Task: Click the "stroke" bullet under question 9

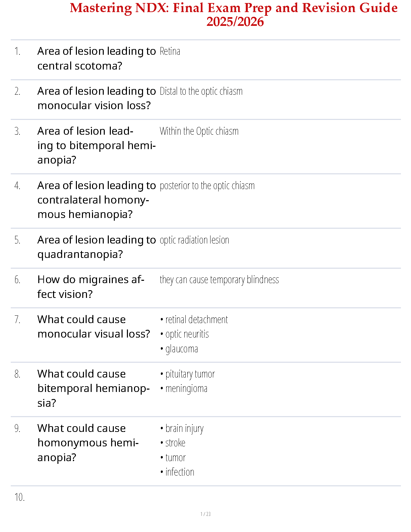Action: click(x=175, y=443)
